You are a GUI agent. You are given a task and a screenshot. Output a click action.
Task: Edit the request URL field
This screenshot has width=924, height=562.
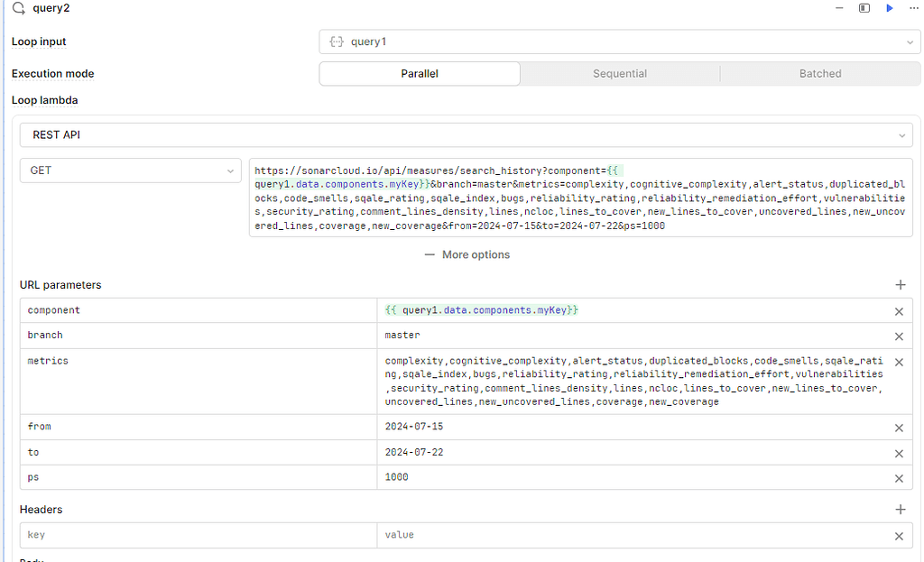coord(577,198)
